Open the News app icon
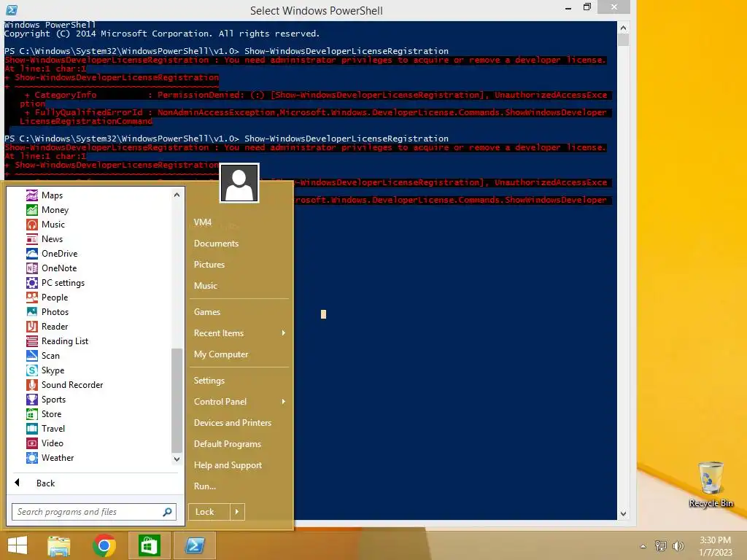The width and height of the screenshot is (747, 560). [32, 239]
